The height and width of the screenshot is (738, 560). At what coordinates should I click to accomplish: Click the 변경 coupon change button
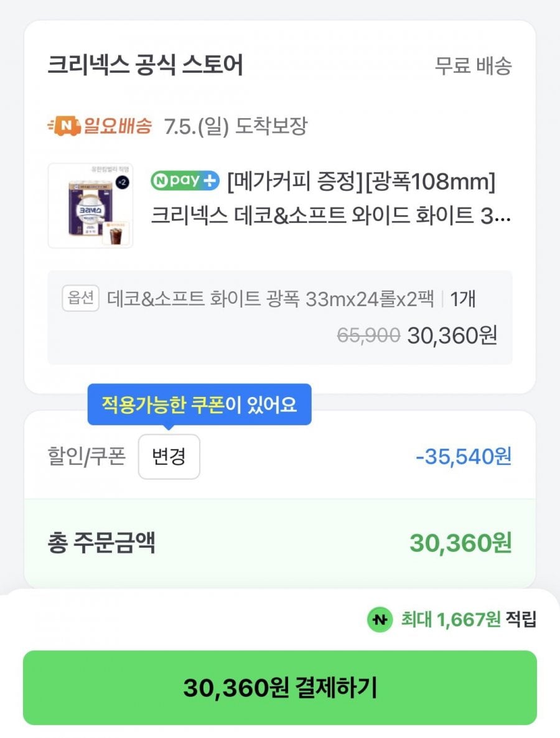click(169, 457)
